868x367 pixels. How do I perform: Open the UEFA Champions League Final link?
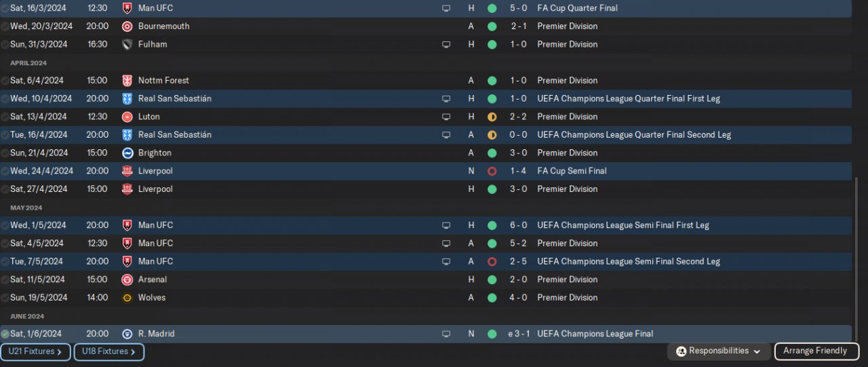coord(595,334)
